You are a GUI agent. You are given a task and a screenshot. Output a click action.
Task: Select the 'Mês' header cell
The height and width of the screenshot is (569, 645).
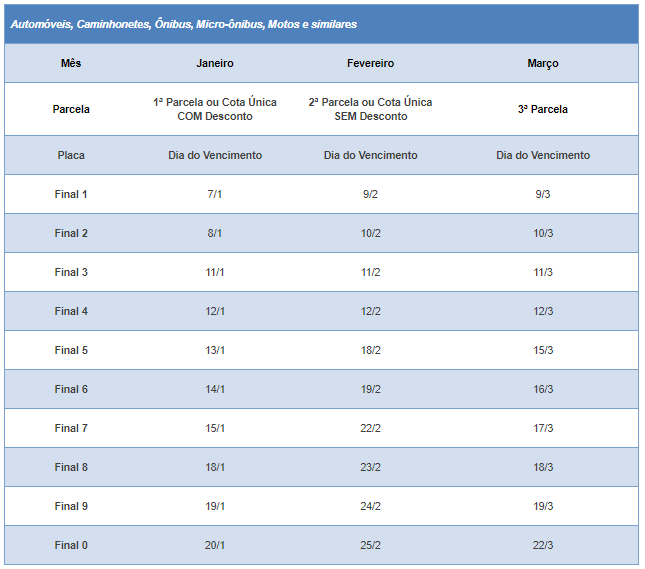[x=71, y=63]
